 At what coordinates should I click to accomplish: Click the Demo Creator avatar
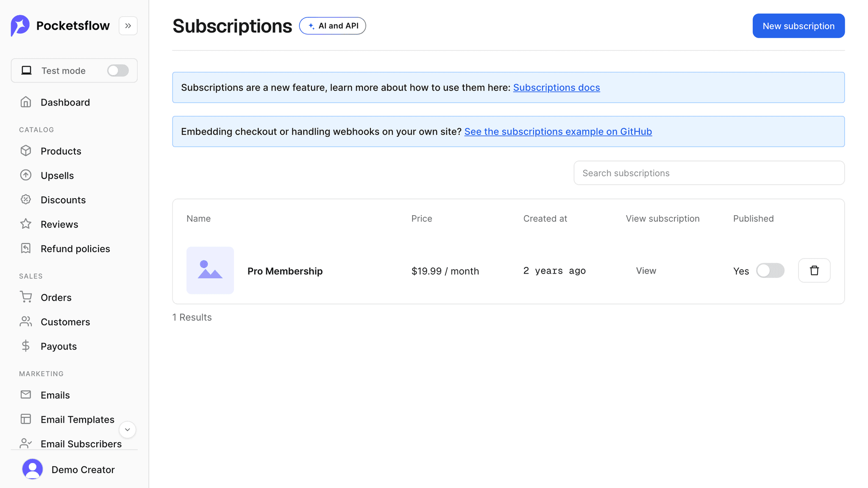tap(33, 469)
